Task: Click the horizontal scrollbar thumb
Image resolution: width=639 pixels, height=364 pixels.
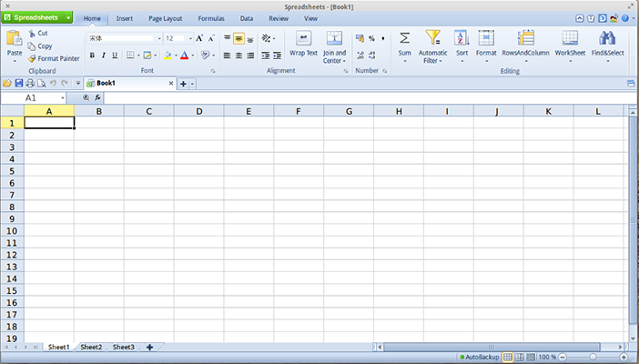Action: (492, 348)
